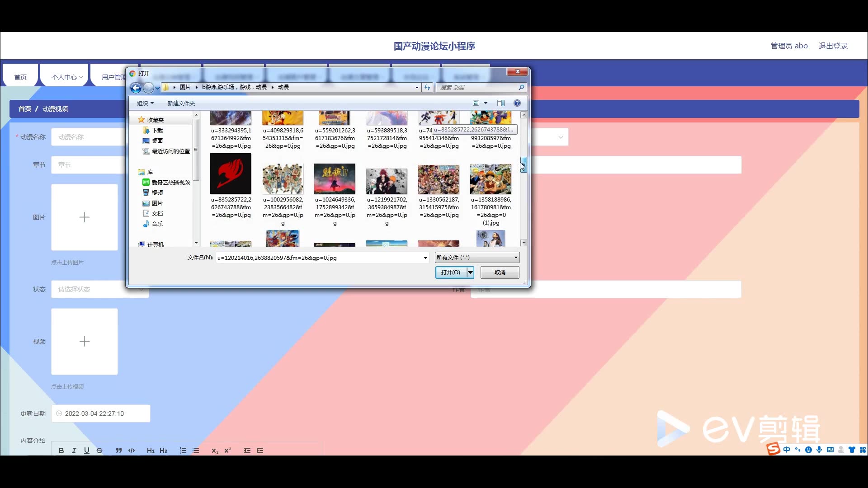Expand the address bar path dropdown
This screenshot has width=868, height=488.
click(x=417, y=88)
